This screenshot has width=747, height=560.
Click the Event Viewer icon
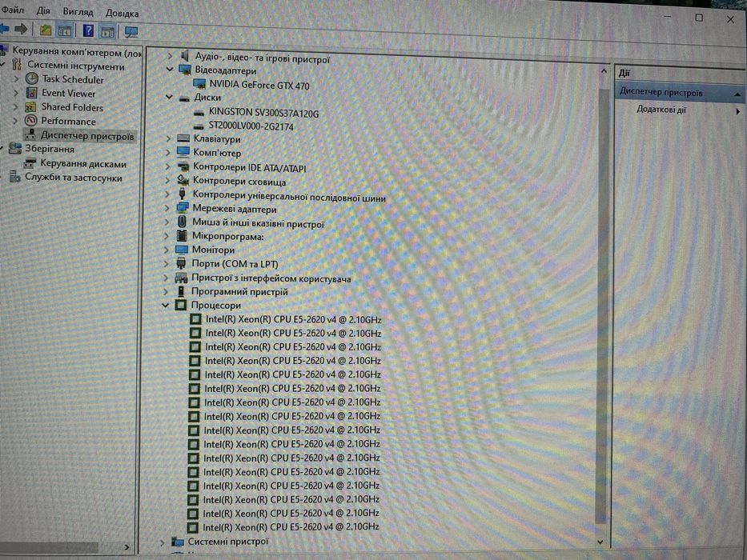click(31, 92)
